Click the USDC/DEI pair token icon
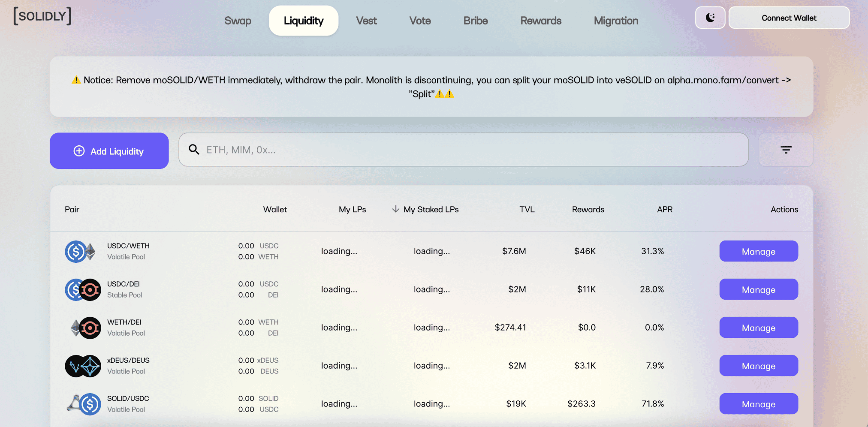This screenshot has height=427, width=868. tap(83, 290)
